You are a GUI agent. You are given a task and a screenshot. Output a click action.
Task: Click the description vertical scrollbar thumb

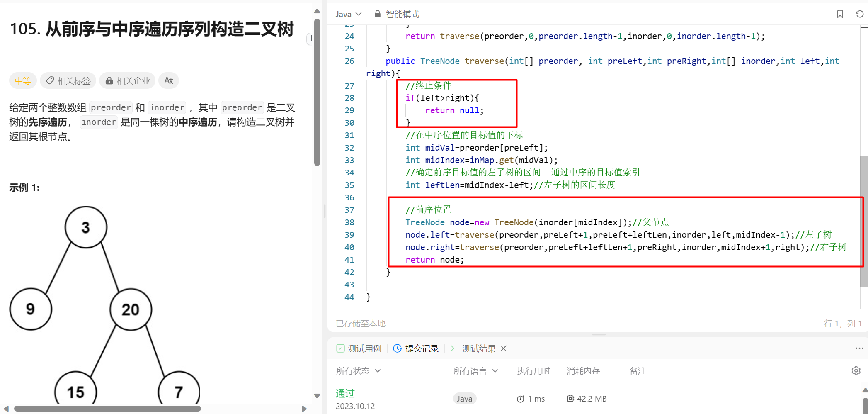(317, 92)
